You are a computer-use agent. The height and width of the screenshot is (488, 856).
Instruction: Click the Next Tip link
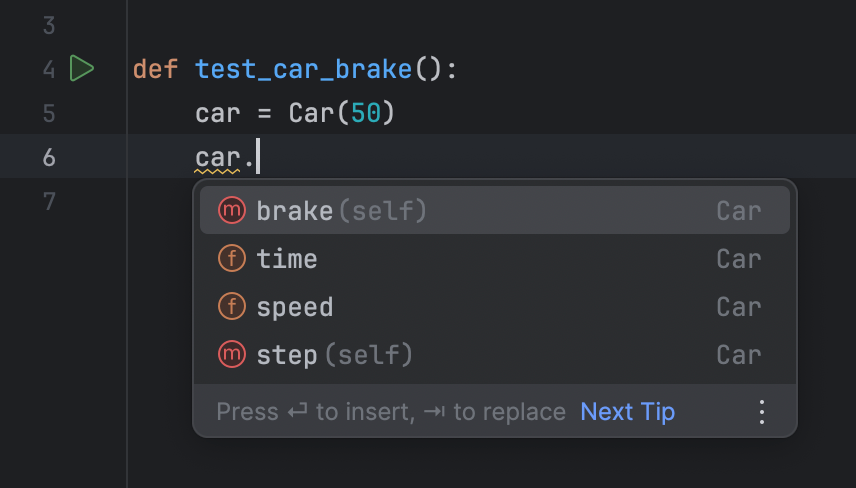pyautogui.click(x=627, y=412)
